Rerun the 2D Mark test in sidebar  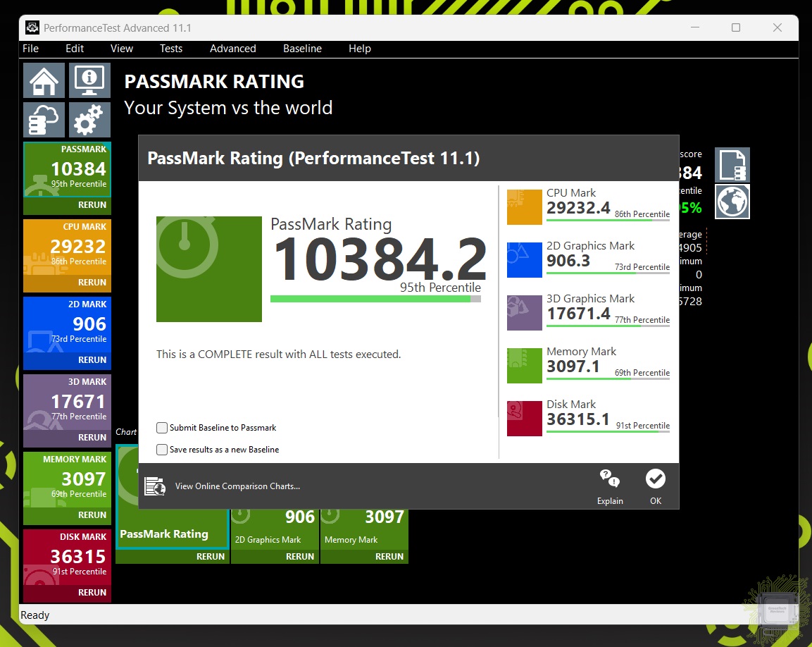tap(92, 359)
